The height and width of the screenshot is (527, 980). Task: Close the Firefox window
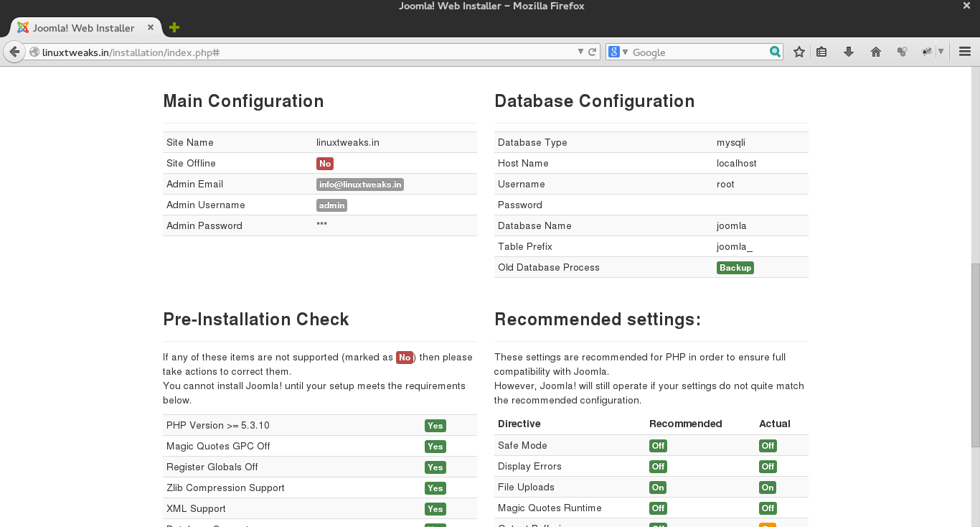966,6
